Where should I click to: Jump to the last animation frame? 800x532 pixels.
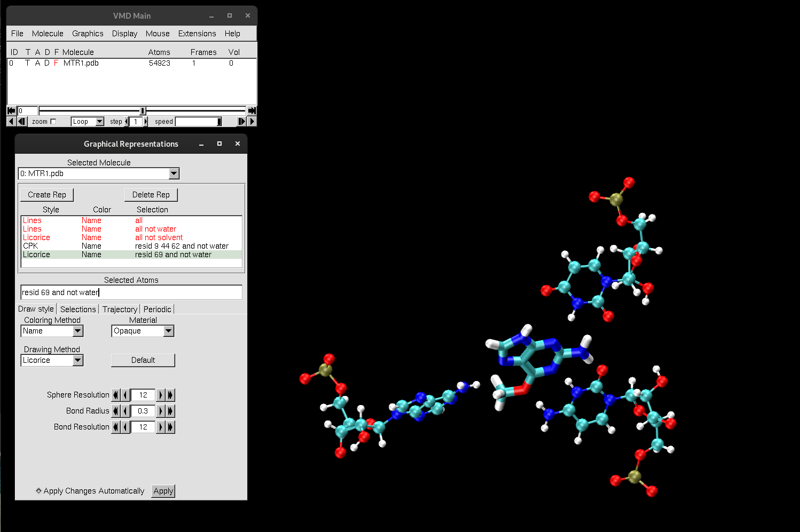coord(252,111)
